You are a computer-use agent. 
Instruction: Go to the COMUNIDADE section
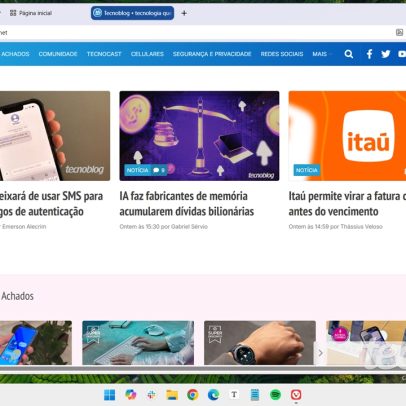[58, 54]
